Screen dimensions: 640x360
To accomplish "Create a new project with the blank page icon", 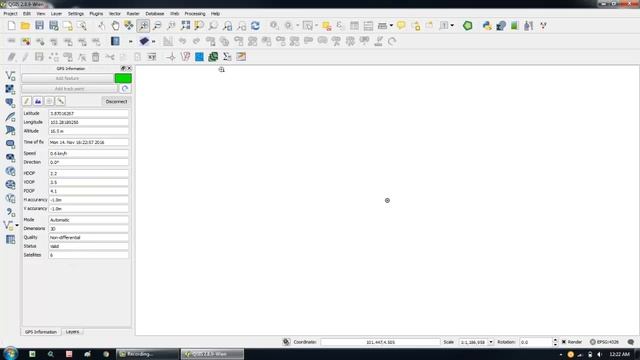I will click(11, 26).
